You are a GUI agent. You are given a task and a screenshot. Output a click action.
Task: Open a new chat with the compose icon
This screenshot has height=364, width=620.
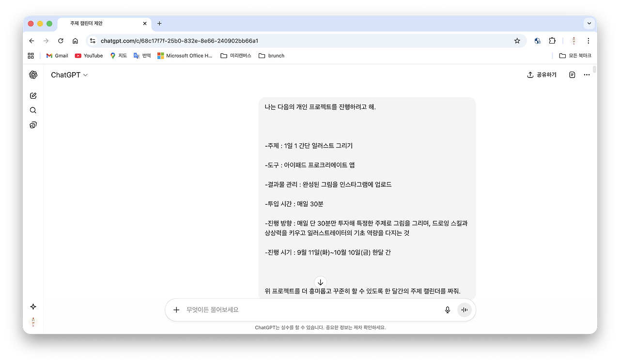click(33, 95)
